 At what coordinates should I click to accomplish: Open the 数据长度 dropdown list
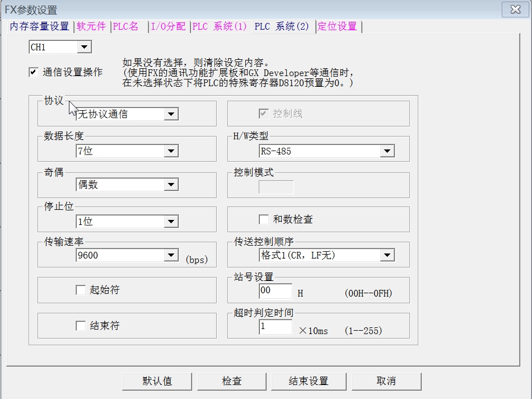click(171, 151)
